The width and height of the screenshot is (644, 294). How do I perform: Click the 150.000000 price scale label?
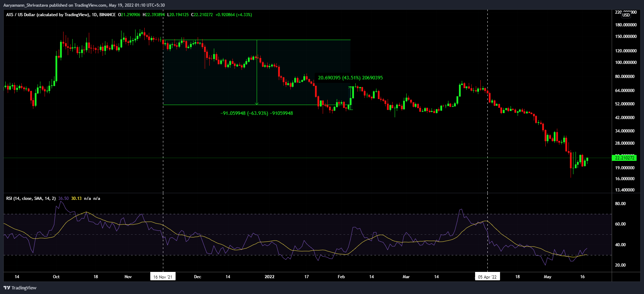[x=626, y=37]
